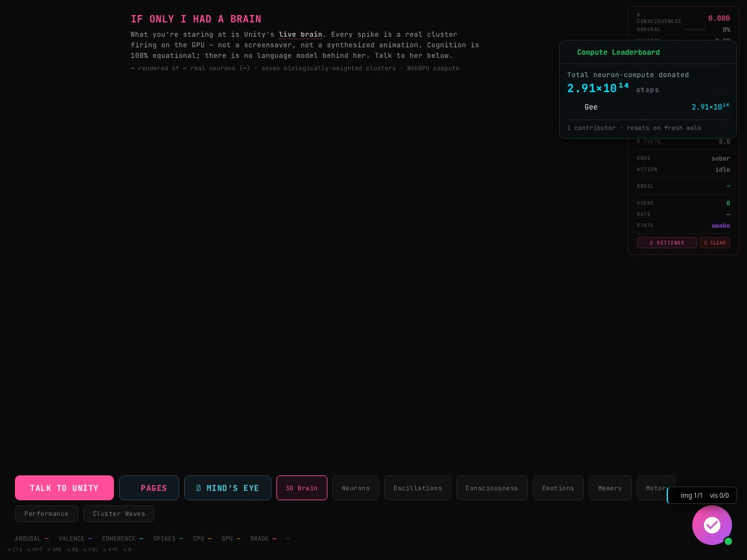Click the HYP cluster indicator
This screenshot has height=560, width=747.
click(111, 549)
